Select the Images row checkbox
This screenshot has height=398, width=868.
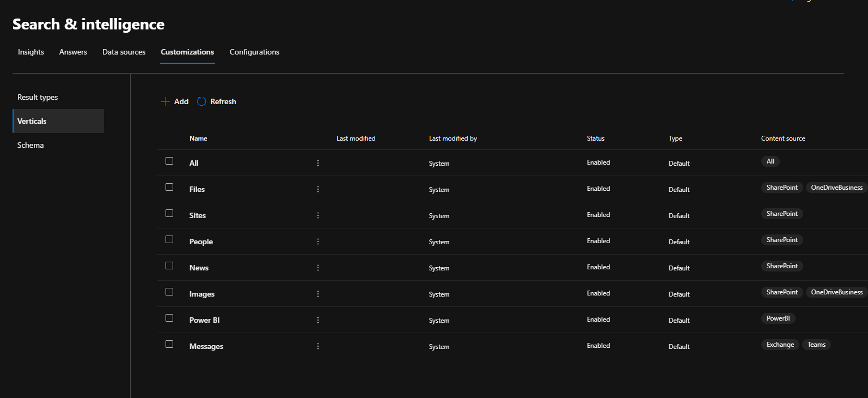pos(169,292)
